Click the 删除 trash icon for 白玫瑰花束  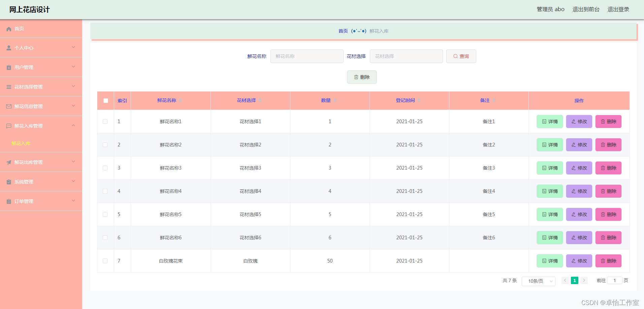pos(603,261)
